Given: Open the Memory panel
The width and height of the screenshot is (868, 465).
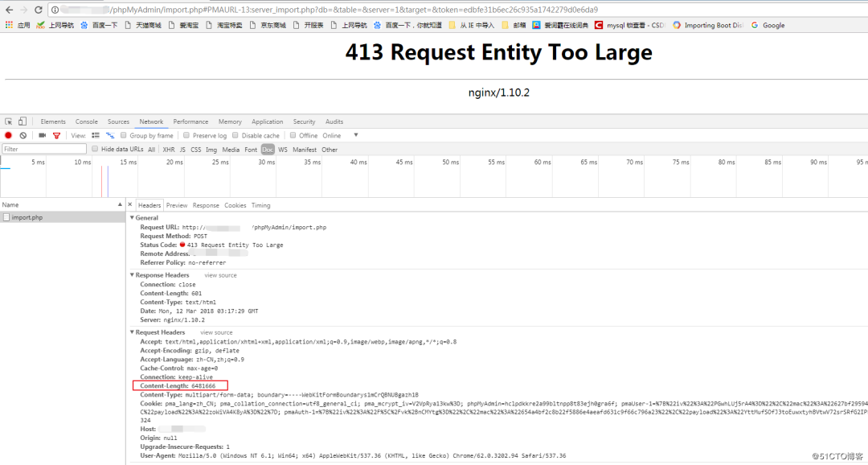Looking at the screenshot, I should [230, 121].
